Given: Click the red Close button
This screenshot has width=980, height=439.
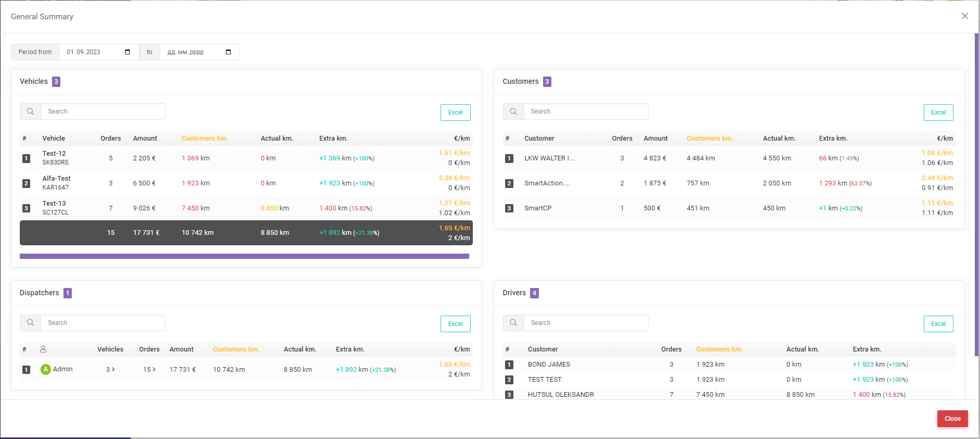Looking at the screenshot, I should pos(952,419).
